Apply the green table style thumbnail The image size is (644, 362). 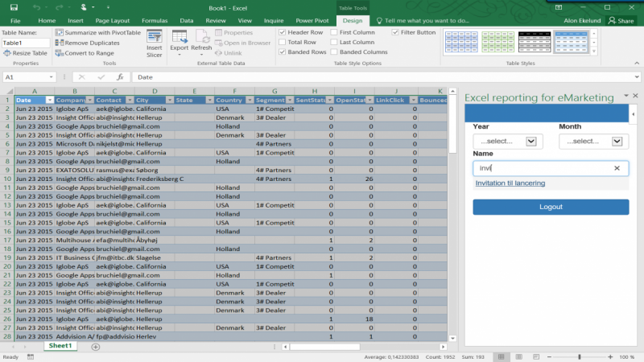[497, 42]
